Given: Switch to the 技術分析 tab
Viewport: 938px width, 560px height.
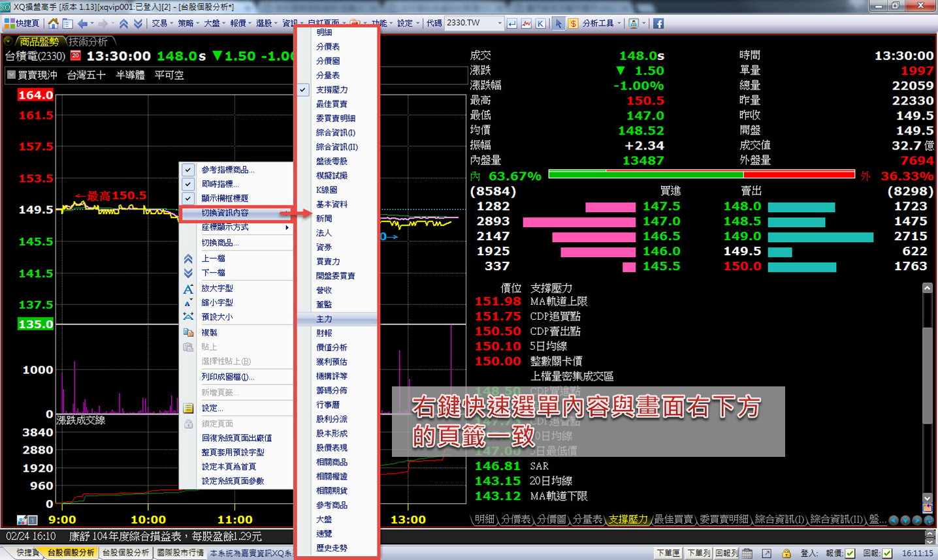Looking at the screenshot, I should (x=88, y=42).
